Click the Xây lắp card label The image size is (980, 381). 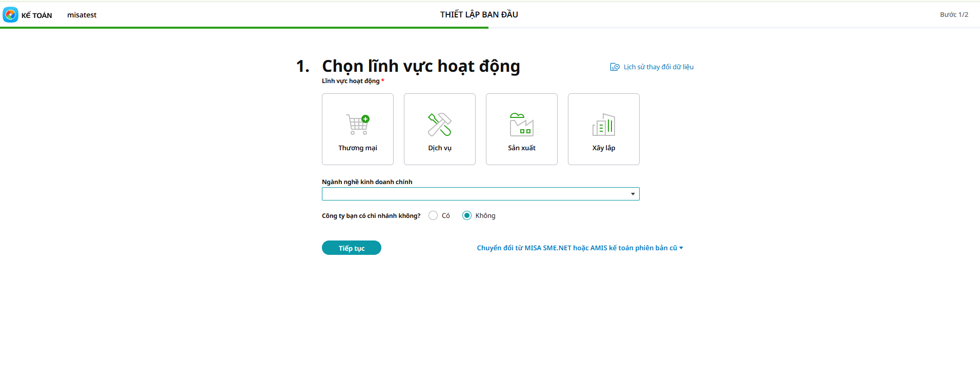[604, 148]
